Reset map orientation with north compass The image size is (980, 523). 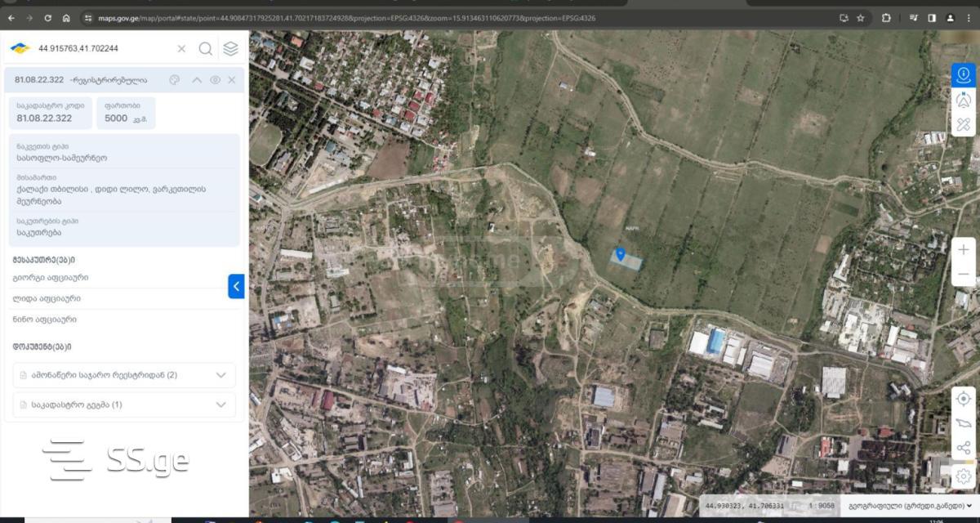(x=964, y=100)
